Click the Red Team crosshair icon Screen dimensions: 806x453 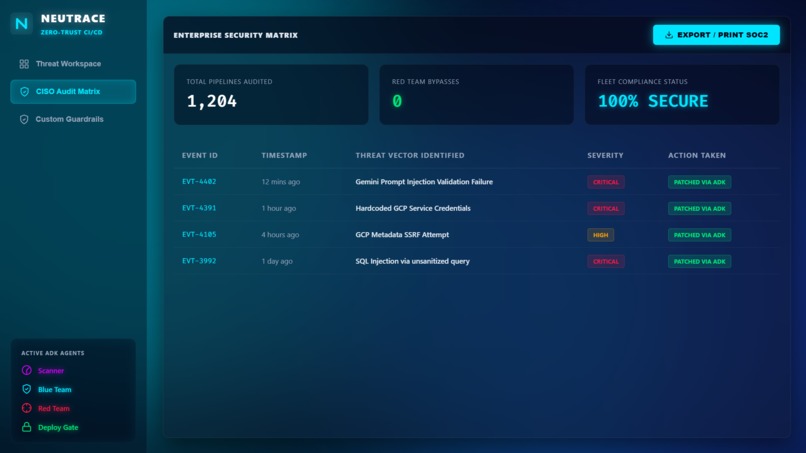[27, 408]
